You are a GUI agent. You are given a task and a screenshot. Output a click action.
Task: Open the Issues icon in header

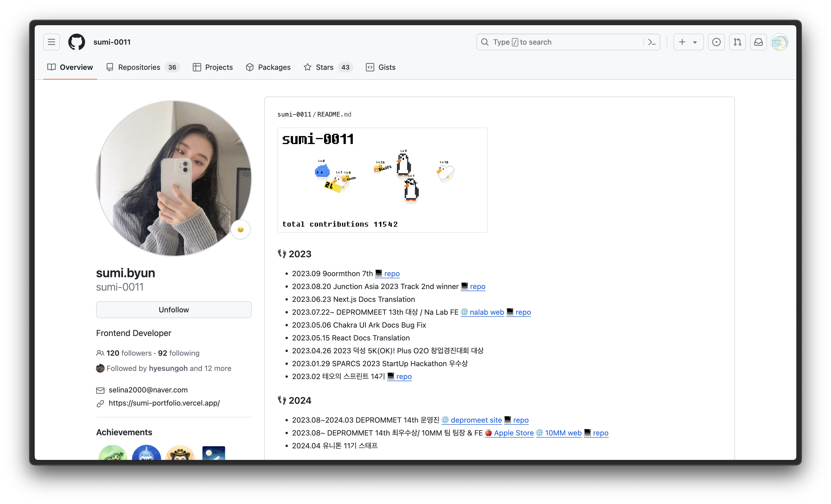(x=716, y=42)
